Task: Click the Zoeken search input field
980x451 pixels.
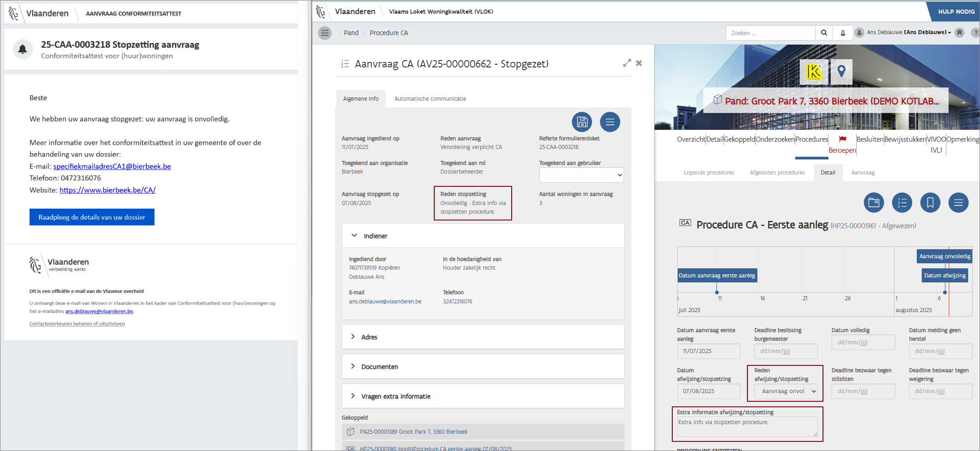Action: pos(770,33)
